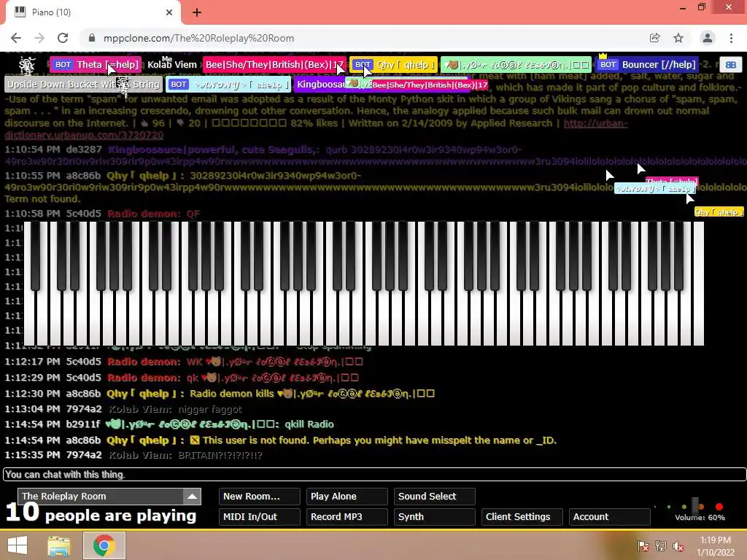Viewport: 747px width, 560px height.
Task: Click the Play Alone button
Action: click(347, 496)
